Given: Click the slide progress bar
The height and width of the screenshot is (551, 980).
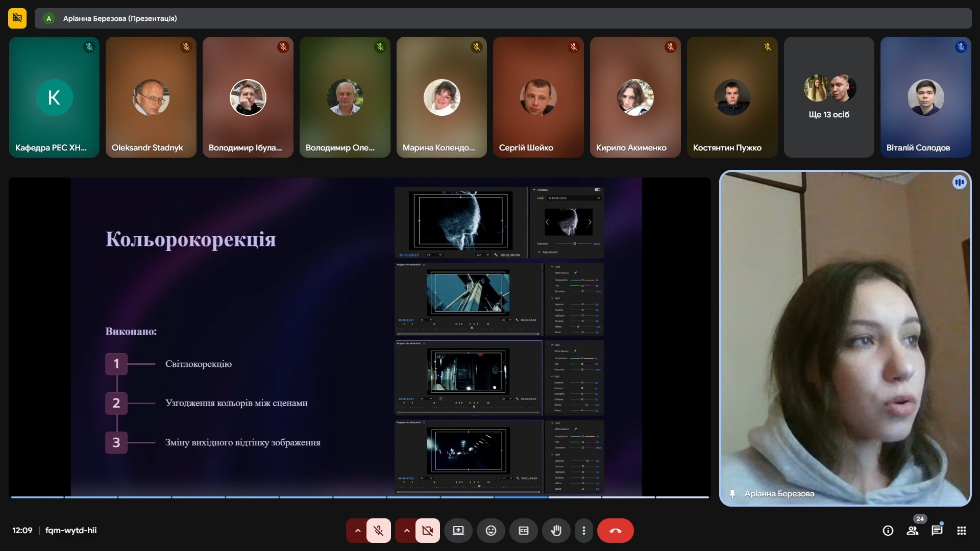Looking at the screenshot, I should [x=359, y=497].
